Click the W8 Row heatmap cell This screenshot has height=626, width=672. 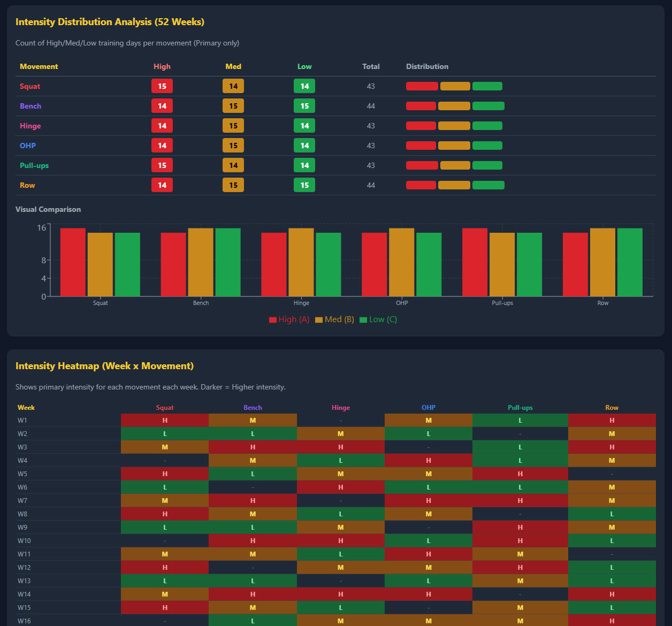coord(612,514)
